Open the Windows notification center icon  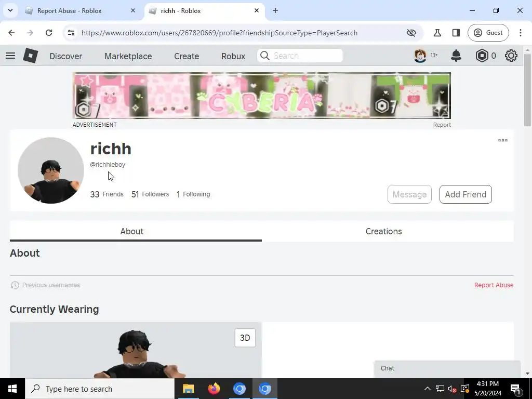[x=515, y=389]
